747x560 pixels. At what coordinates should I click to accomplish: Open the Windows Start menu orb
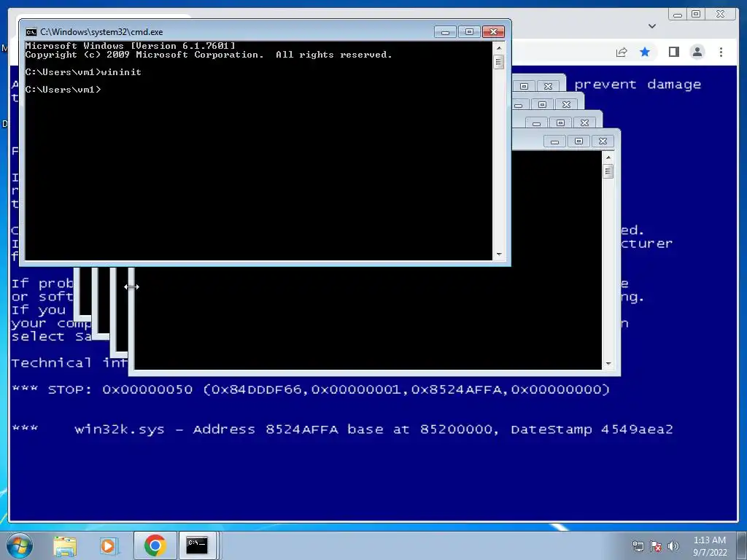[x=20, y=545]
